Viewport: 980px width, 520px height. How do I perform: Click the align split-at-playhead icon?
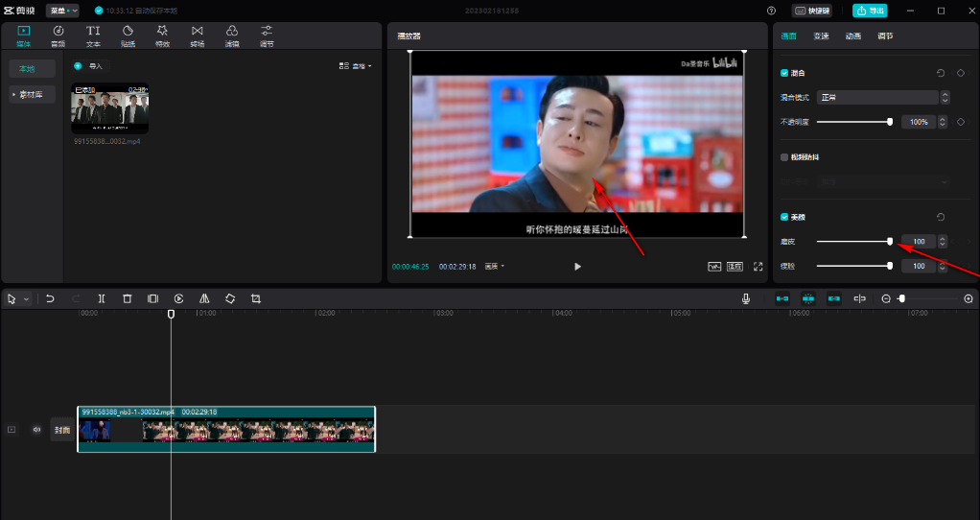(859, 298)
